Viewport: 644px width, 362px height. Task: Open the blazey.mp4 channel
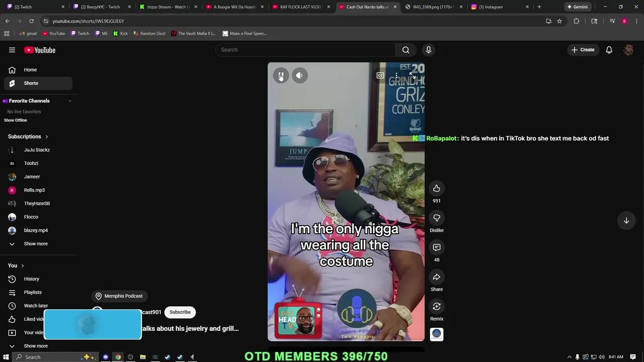(36, 230)
